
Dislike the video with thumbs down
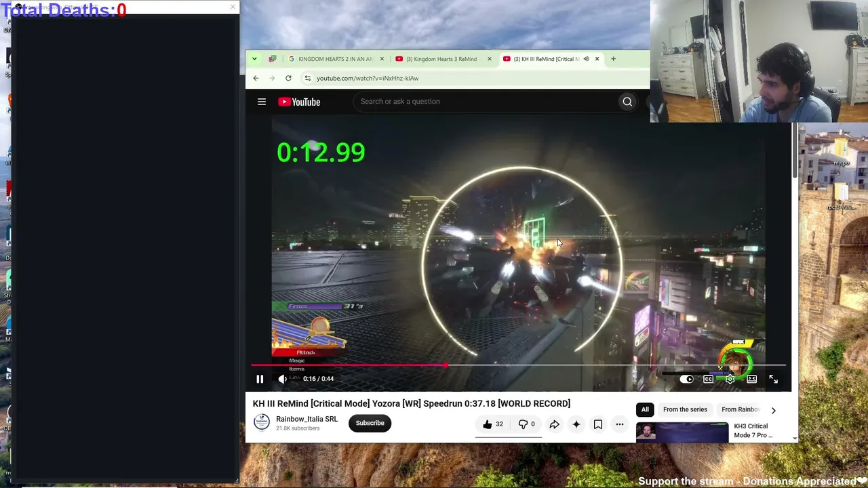[526, 424]
